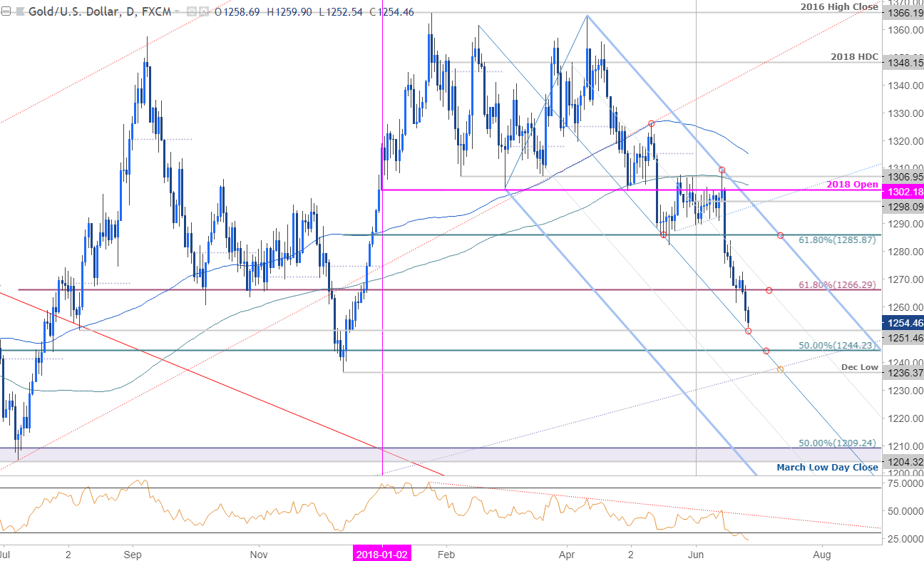Open dropdown arrow after FXCM symbol title
The height and width of the screenshot is (561, 924).
177,11
